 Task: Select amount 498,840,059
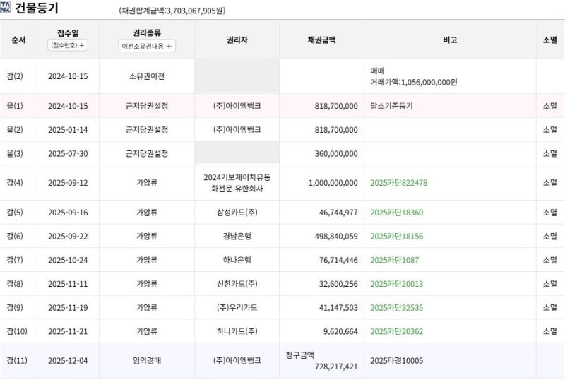pyautogui.click(x=336, y=236)
